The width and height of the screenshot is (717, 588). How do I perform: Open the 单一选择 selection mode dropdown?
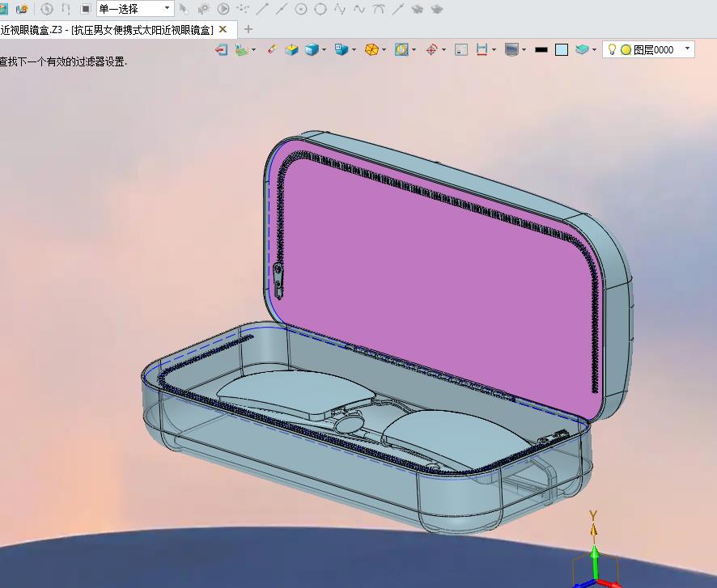[135, 9]
